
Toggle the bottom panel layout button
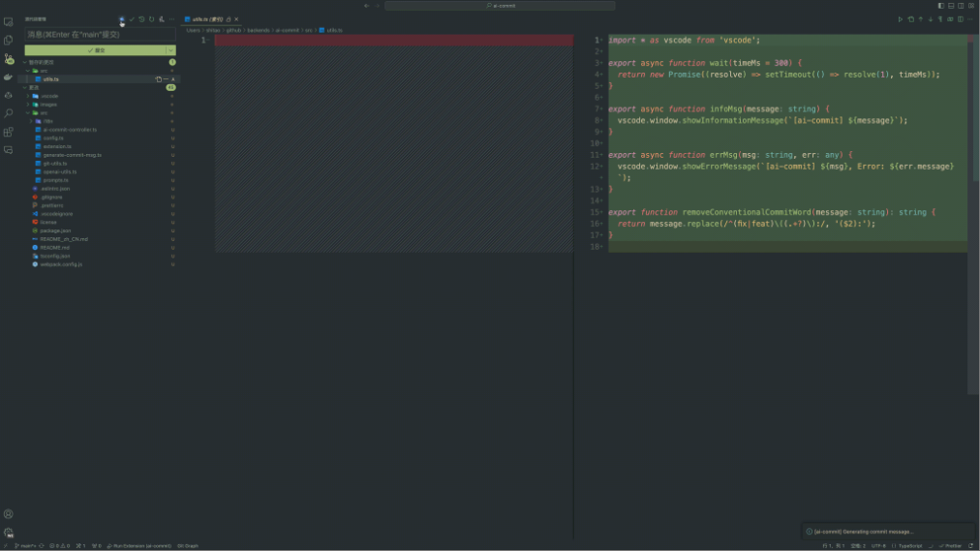[951, 6]
